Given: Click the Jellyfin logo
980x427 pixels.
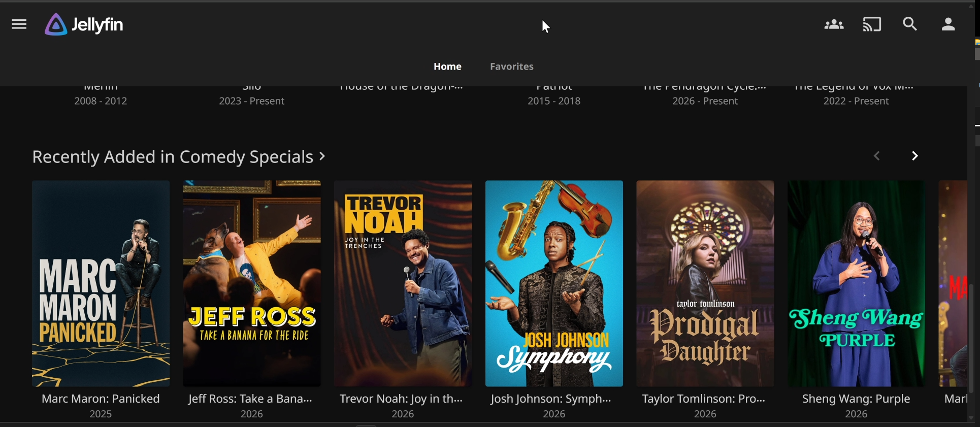Looking at the screenshot, I should (84, 24).
